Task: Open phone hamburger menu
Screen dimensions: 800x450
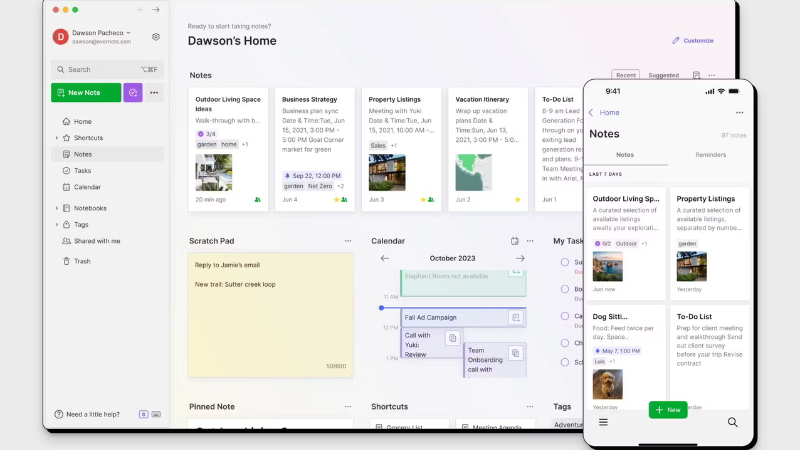Action: tap(603, 422)
